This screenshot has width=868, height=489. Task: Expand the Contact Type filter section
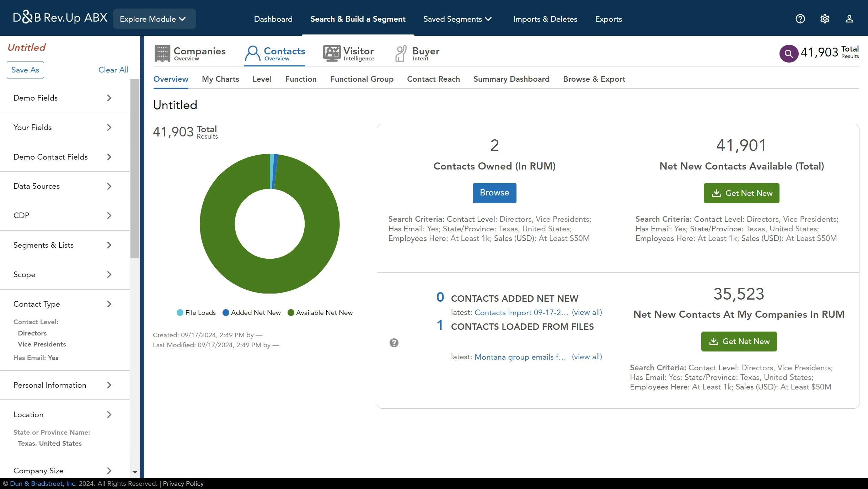point(65,304)
